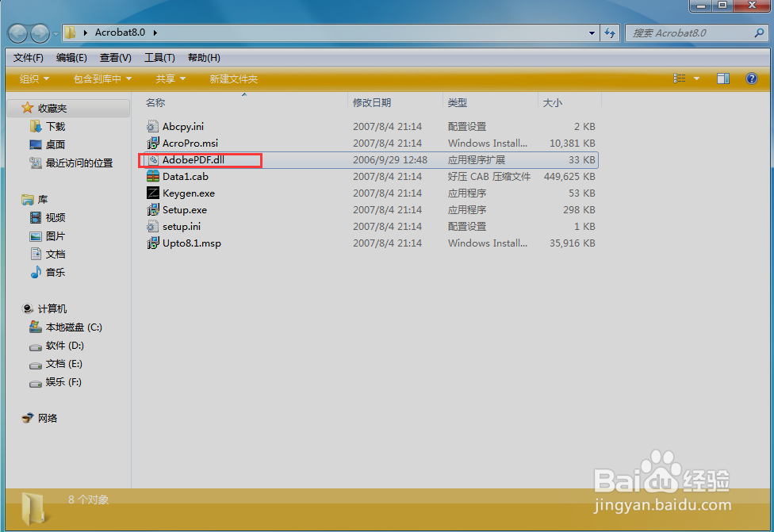The width and height of the screenshot is (774, 532).
Task: Click the 本地磁盘 (C:) drive icon
Action: [35, 327]
